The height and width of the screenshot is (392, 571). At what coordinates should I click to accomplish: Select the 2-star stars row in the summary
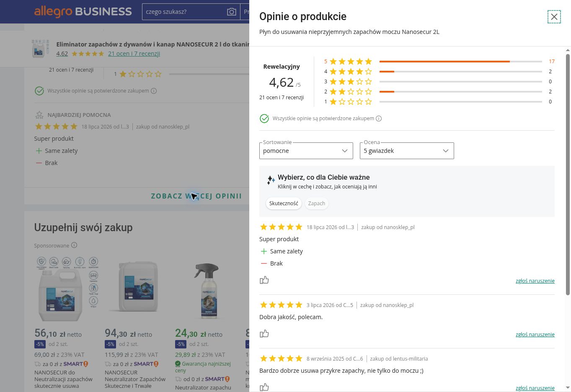(x=351, y=92)
